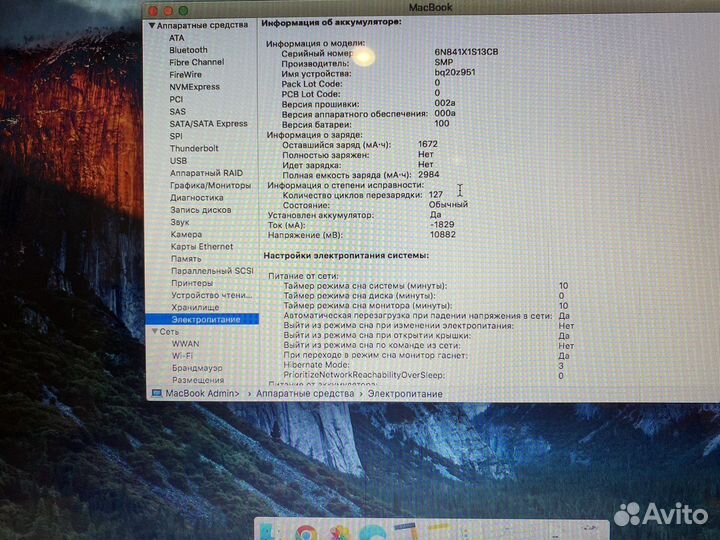Screen dimensions: 720x540
Task: Select NVMExpress in the sidebar
Action: pyautogui.click(x=194, y=87)
